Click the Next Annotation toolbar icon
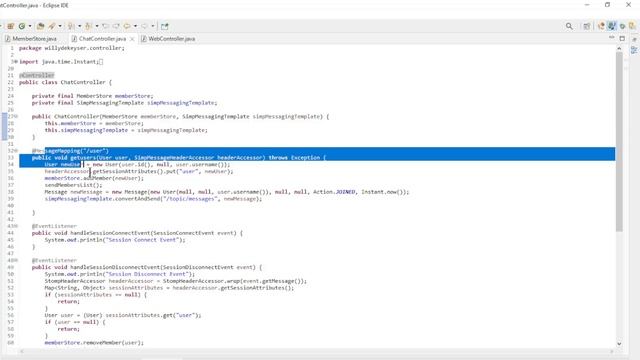Image resolution: width=640 pixels, height=360 pixels. tap(71, 26)
